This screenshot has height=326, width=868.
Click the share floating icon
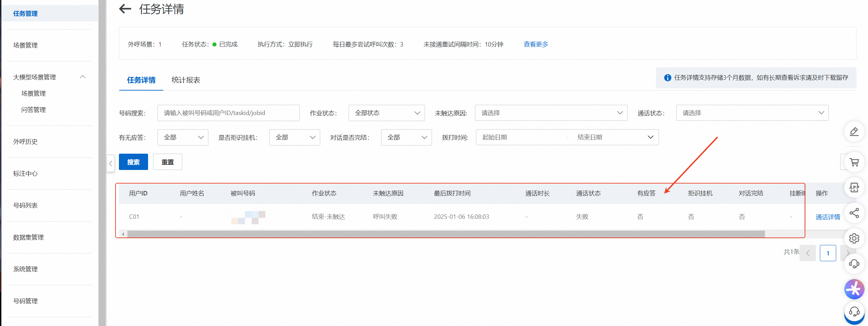pyautogui.click(x=854, y=213)
